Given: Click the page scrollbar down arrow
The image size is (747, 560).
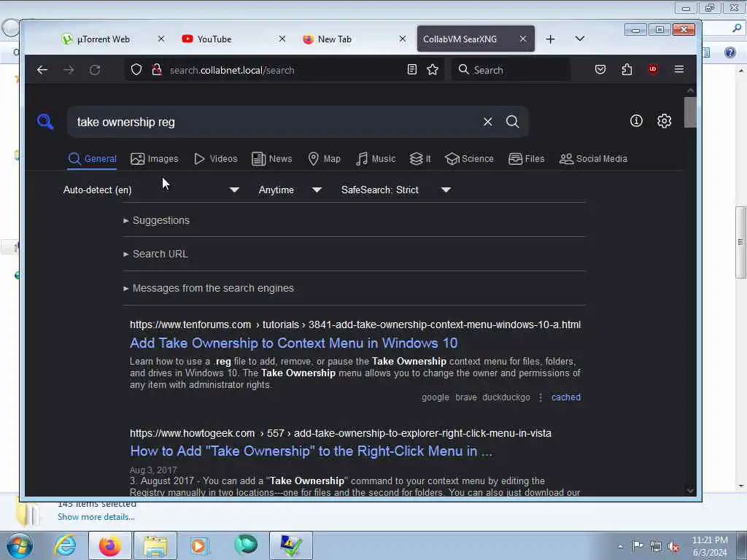Looking at the screenshot, I should (x=690, y=491).
